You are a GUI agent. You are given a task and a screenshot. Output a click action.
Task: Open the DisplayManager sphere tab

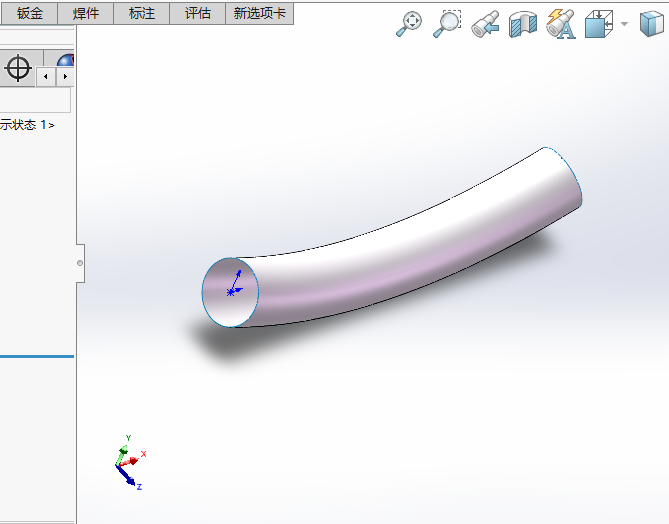pyautogui.click(x=64, y=61)
